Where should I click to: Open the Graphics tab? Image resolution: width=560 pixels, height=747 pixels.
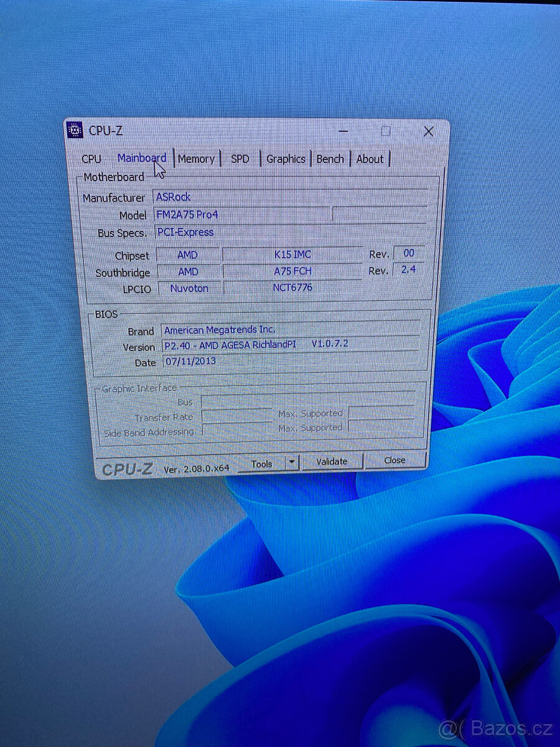[x=286, y=159]
